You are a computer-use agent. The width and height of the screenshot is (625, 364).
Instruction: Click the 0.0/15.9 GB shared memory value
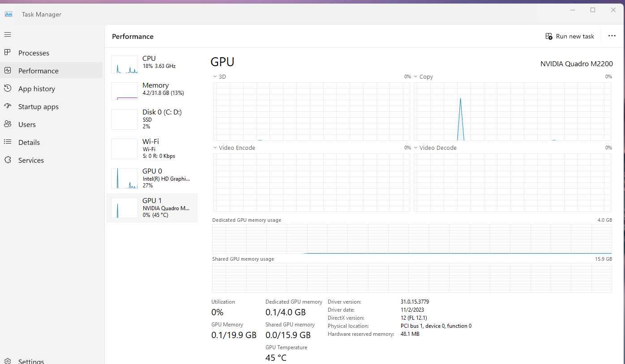point(288,335)
